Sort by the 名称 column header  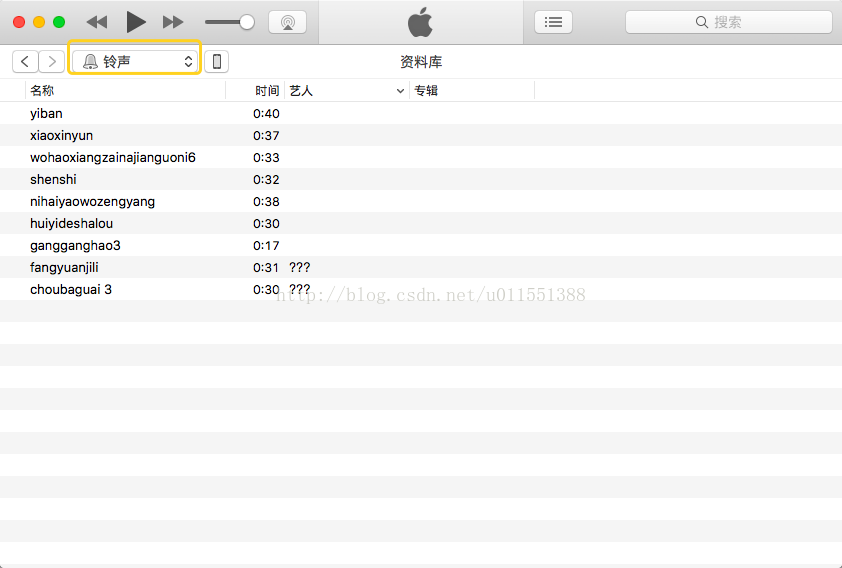(x=125, y=91)
